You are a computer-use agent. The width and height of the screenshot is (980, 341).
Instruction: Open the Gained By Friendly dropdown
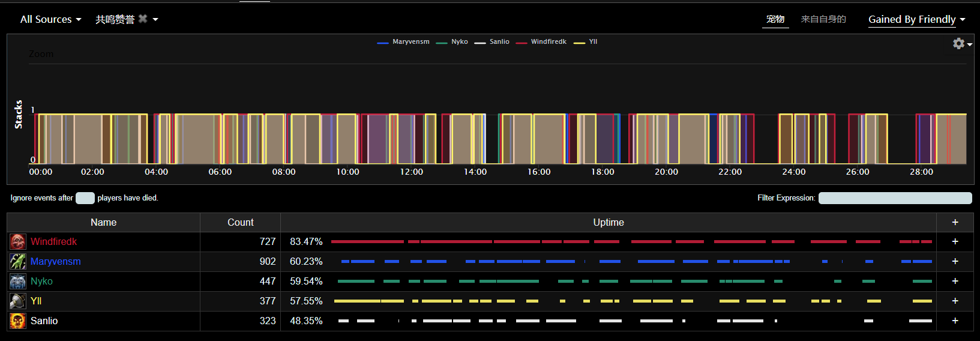click(916, 19)
